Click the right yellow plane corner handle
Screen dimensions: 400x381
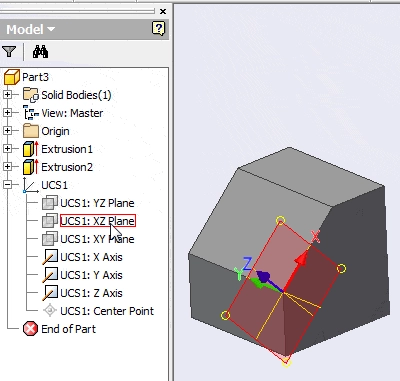[x=341, y=268]
